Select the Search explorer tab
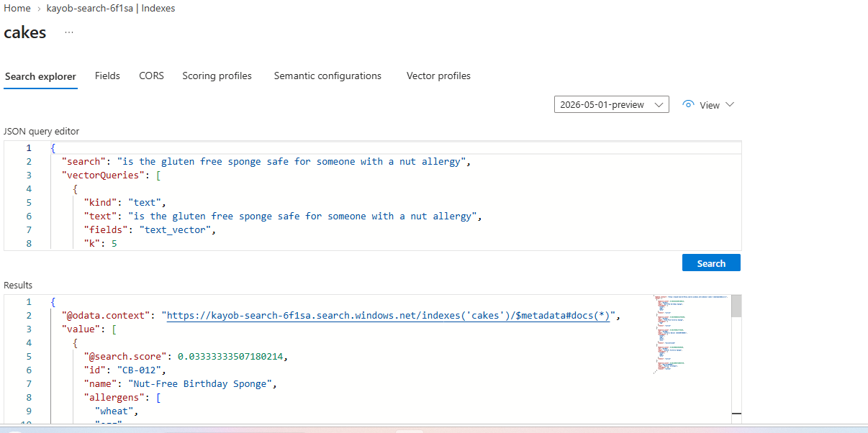This screenshot has width=868, height=433. click(x=40, y=76)
